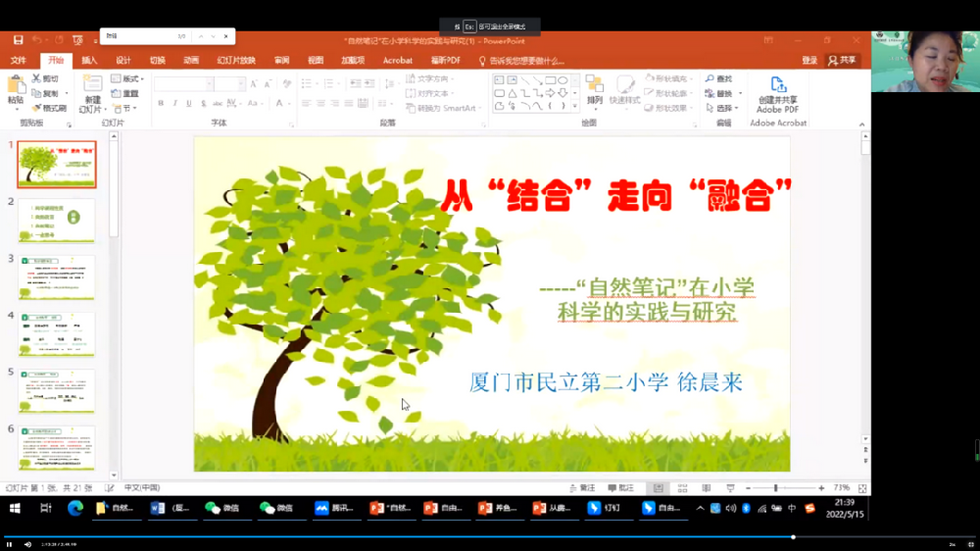Switch to the Acrobat tab
This screenshot has width=980, height=551.
pos(398,61)
